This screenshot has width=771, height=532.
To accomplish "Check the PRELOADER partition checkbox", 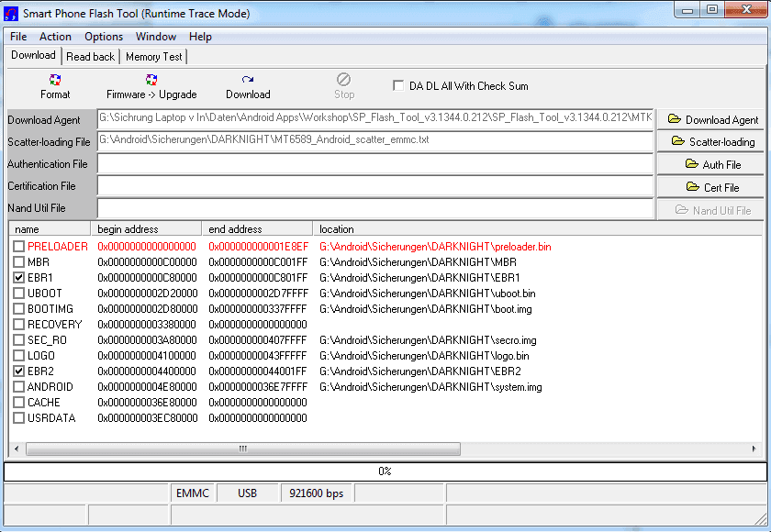I will point(18,247).
